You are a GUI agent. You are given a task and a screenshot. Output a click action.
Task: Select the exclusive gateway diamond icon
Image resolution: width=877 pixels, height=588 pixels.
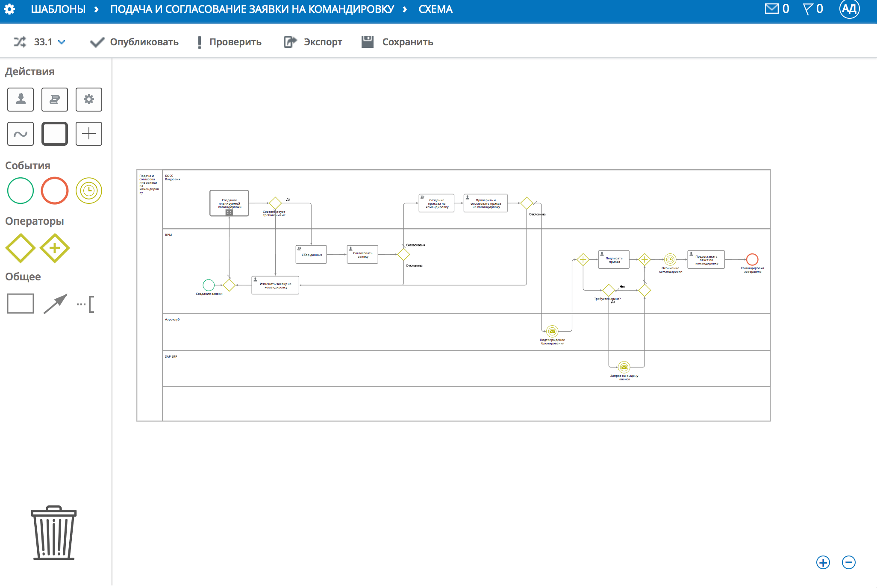pyautogui.click(x=20, y=248)
